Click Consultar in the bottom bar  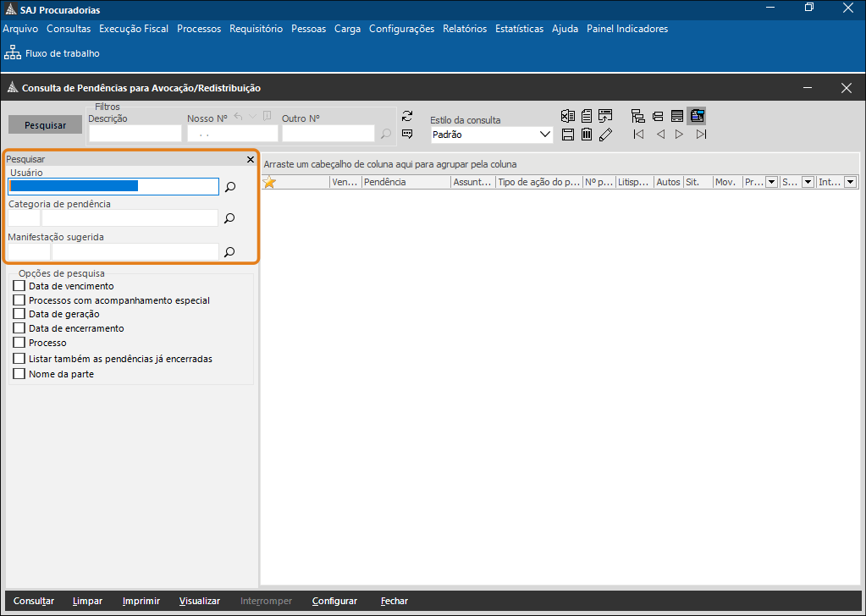pyautogui.click(x=34, y=601)
